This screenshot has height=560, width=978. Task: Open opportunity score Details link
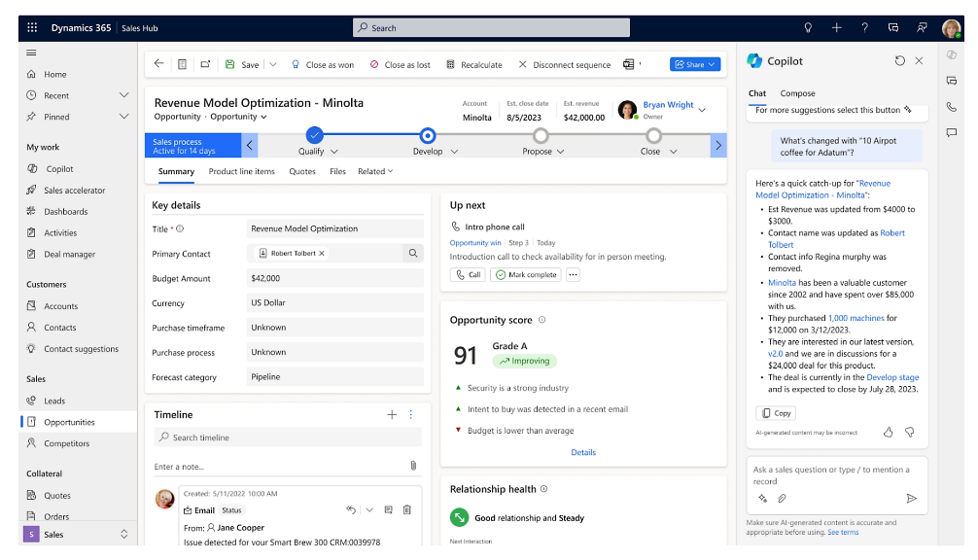(583, 452)
